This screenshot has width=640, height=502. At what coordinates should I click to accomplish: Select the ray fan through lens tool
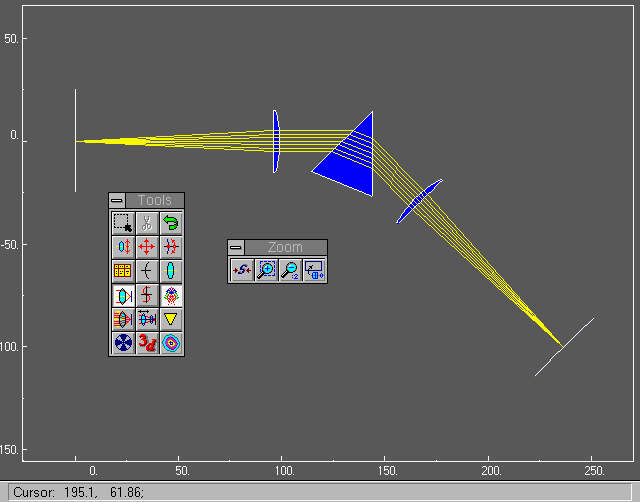123,319
